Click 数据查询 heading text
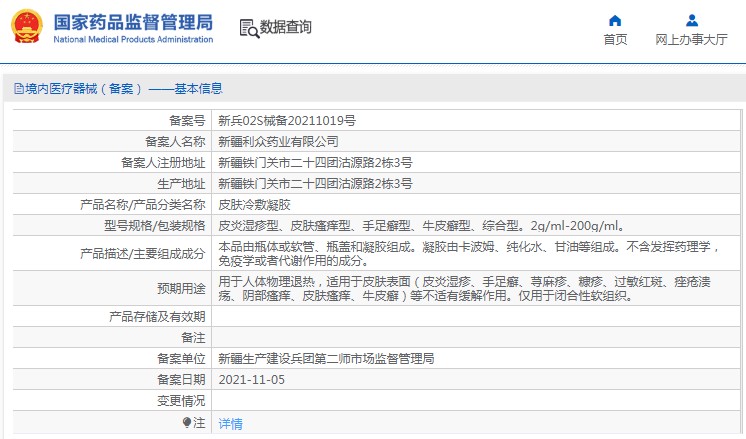Image resolution: width=746 pixels, height=439 pixels. click(x=285, y=27)
